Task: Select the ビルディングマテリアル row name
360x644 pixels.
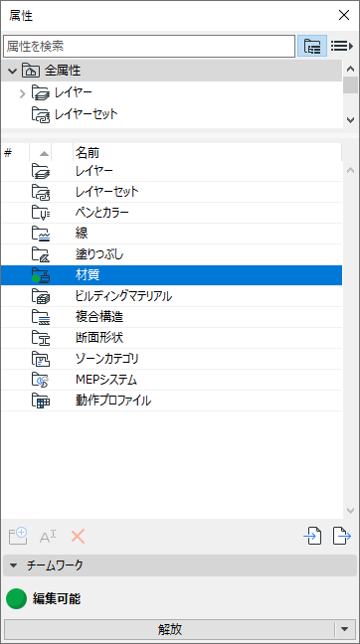Action: [123, 296]
